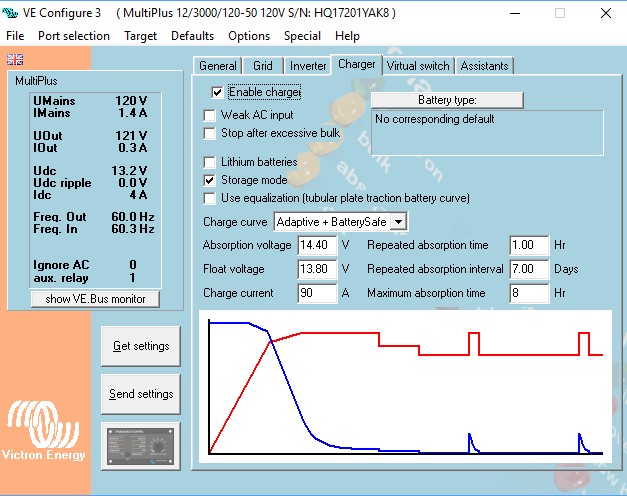Click the Battery type button
This screenshot has height=496, width=627.
447,100
